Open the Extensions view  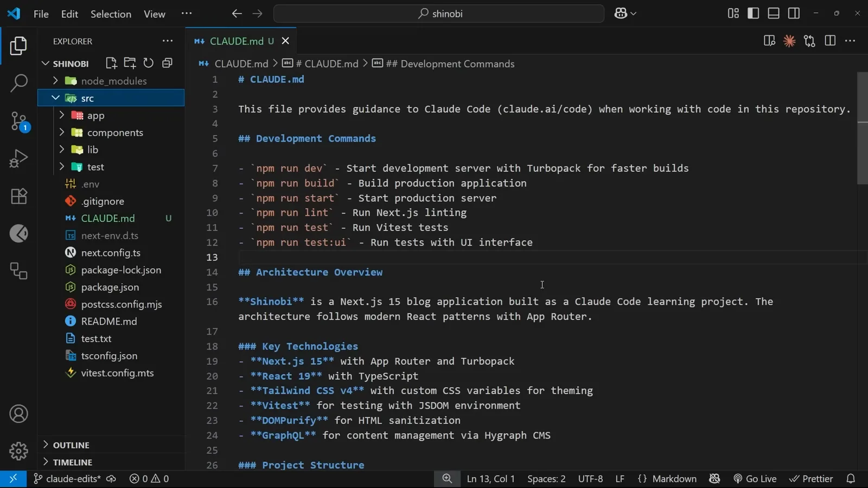click(18, 196)
